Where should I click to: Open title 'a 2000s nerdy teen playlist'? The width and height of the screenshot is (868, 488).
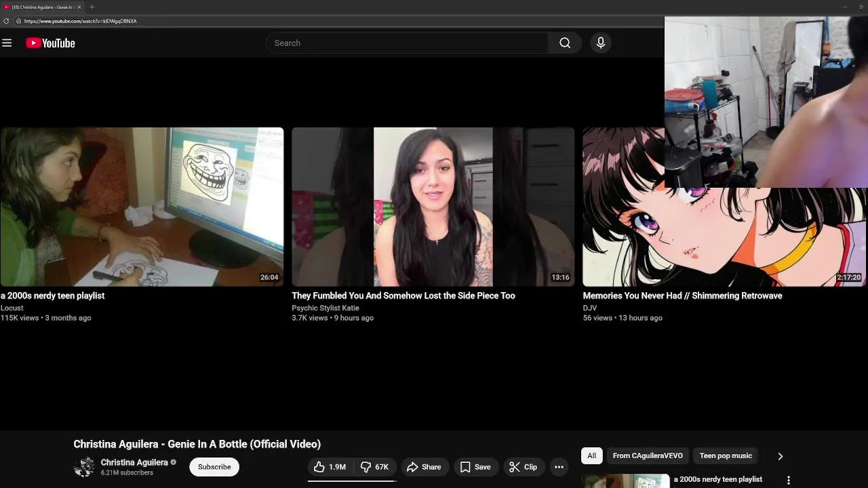coord(52,296)
